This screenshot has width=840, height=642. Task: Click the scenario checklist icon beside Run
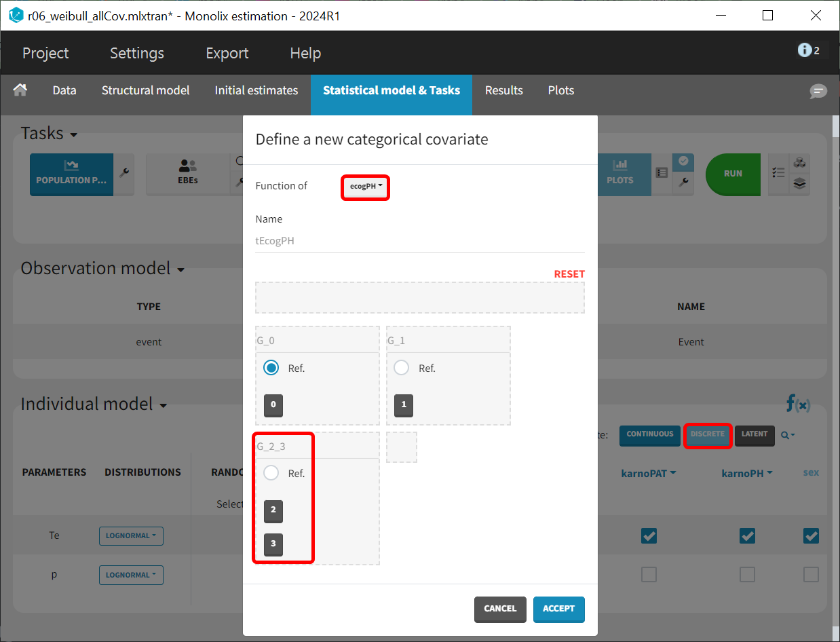[778, 173]
